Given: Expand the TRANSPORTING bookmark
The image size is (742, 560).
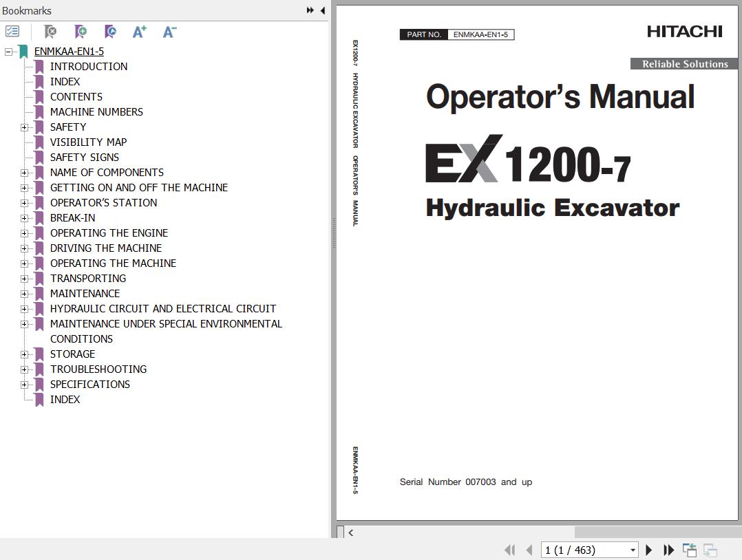Looking at the screenshot, I should [24, 279].
